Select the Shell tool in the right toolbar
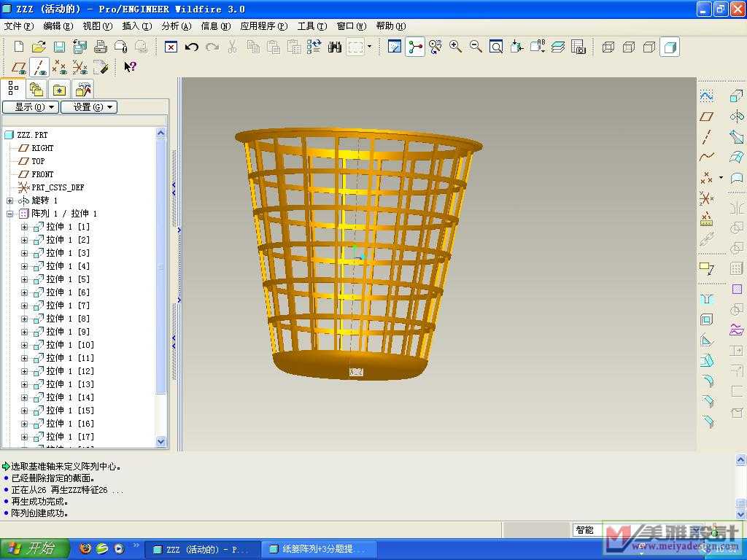Screen dimensions: 747x560 point(707,319)
